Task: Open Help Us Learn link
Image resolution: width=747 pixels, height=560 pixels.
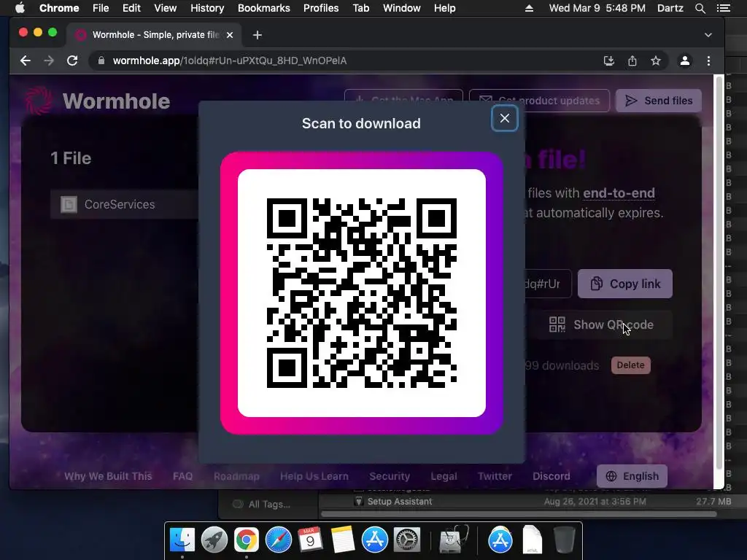Action: (x=314, y=476)
